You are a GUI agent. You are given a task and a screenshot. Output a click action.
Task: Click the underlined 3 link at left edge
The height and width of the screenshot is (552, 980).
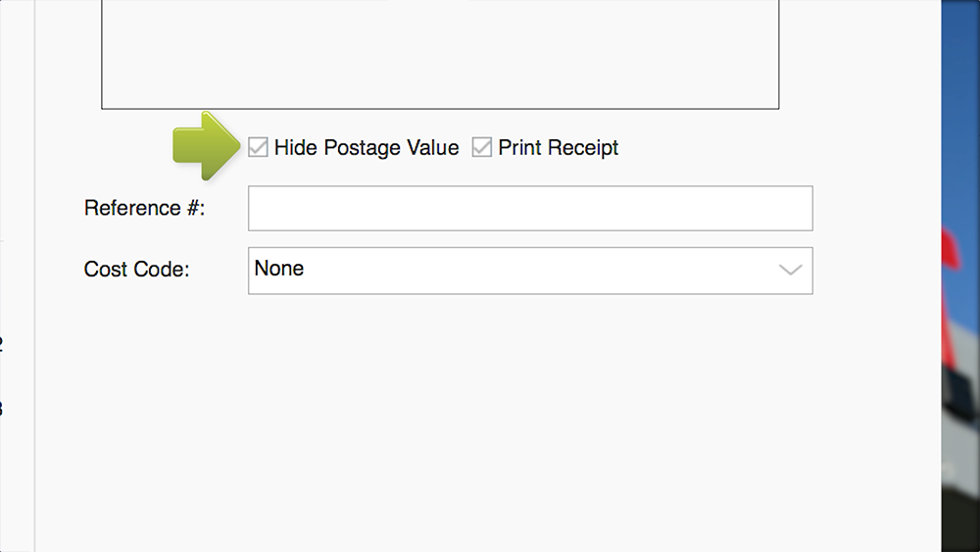tap(1, 408)
